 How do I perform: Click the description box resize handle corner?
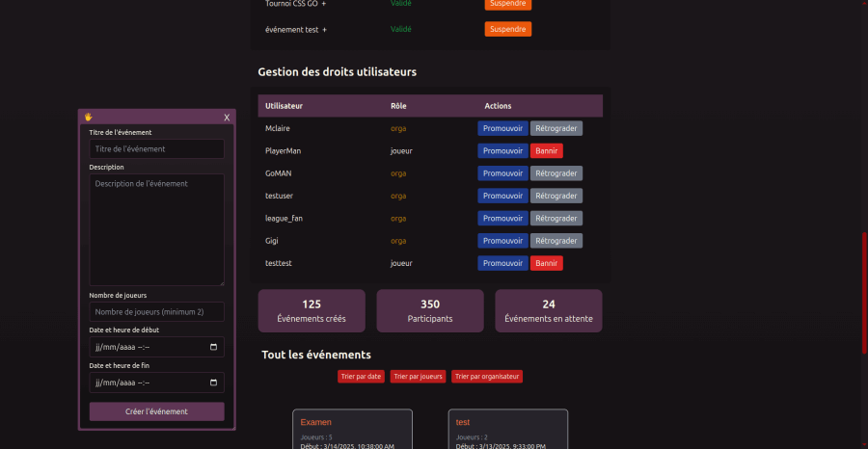tap(222, 283)
